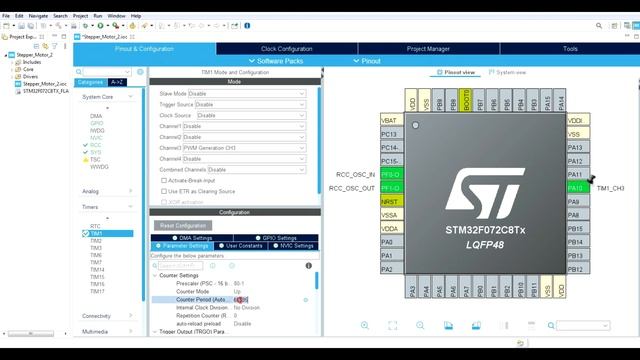The image size is (640, 360).
Task: Click rotate clockwise icon below chip view
Action: pyautogui.click(x=448, y=325)
